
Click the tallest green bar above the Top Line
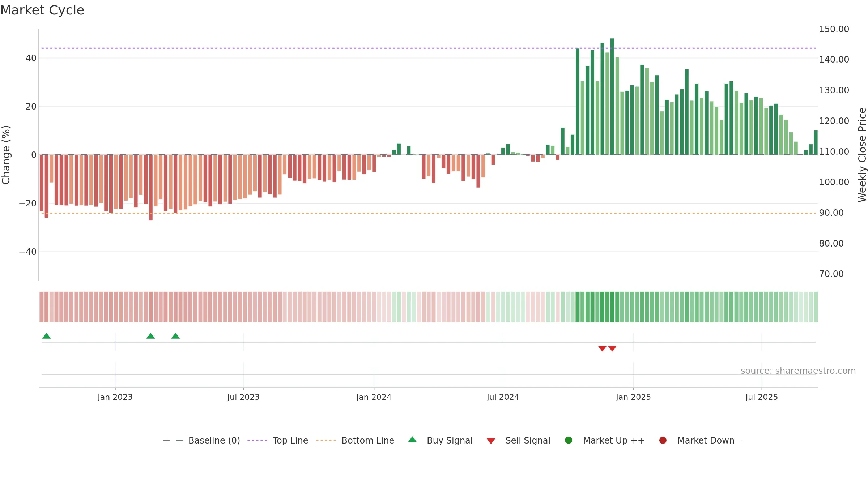(612, 97)
